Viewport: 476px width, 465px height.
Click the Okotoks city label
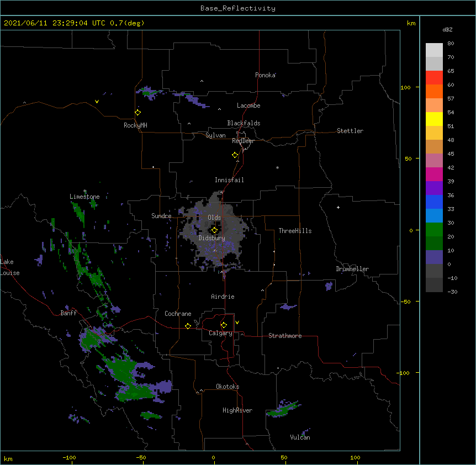pos(228,387)
